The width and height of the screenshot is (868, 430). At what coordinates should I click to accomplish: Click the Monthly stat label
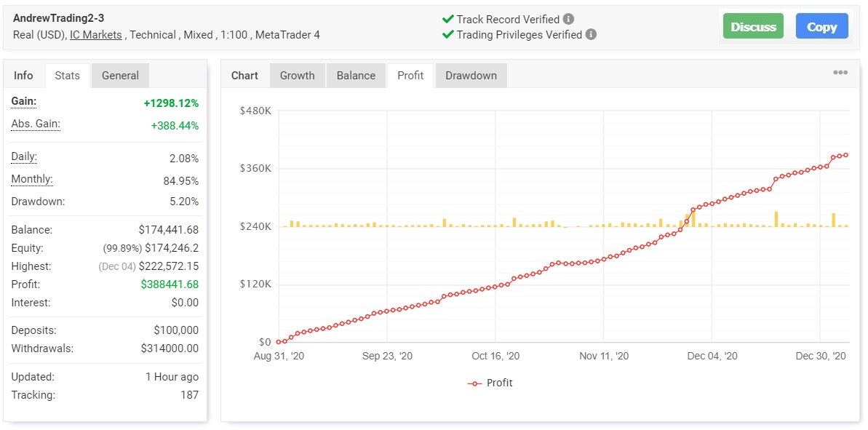click(x=32, y=180)
